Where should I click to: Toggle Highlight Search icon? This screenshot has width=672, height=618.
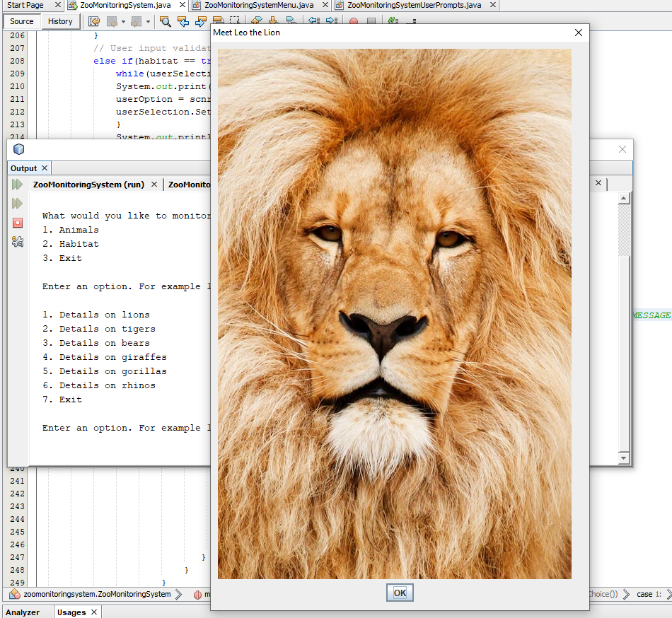point(218,20)
